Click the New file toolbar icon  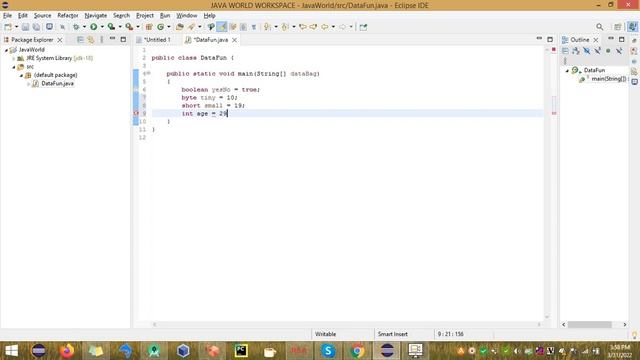point(8,27)
